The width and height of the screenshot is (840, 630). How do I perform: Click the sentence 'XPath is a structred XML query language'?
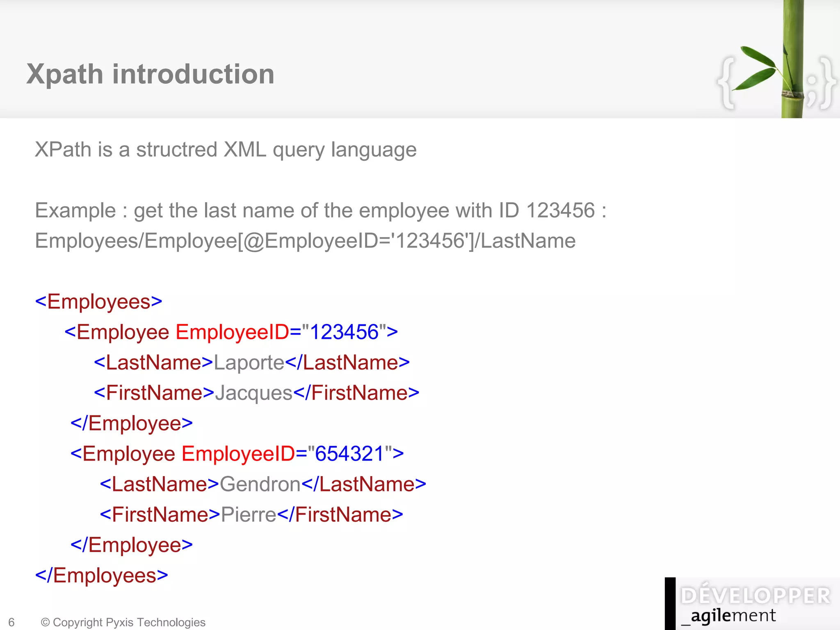pyautogui.click(x=226, y=149)
